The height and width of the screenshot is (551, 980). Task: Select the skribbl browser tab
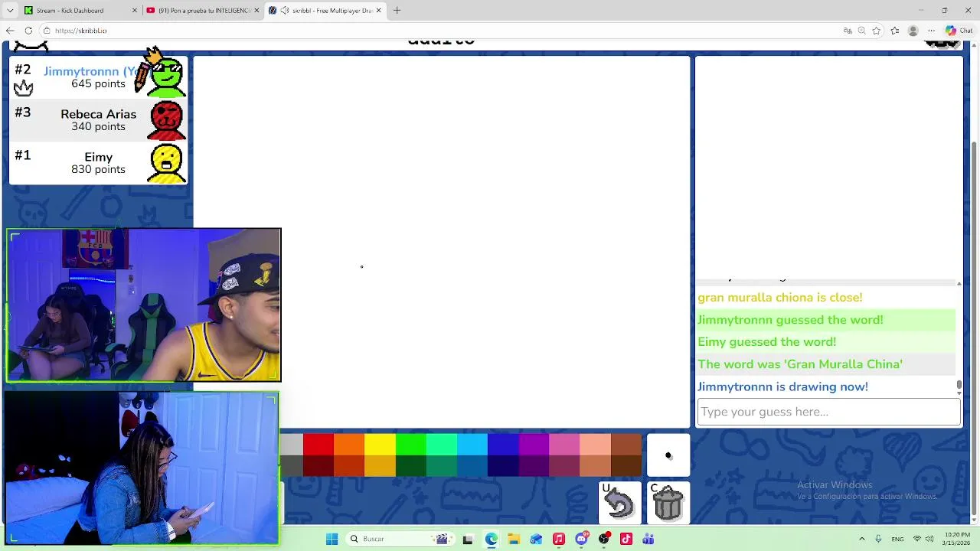pyautogui.click(x=325, y=11)
